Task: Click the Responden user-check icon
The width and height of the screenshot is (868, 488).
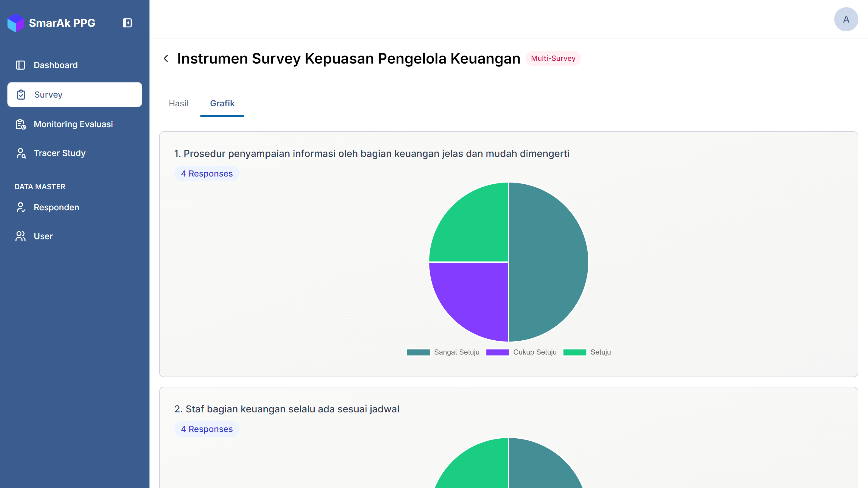Action: click(x=20, y=208)
